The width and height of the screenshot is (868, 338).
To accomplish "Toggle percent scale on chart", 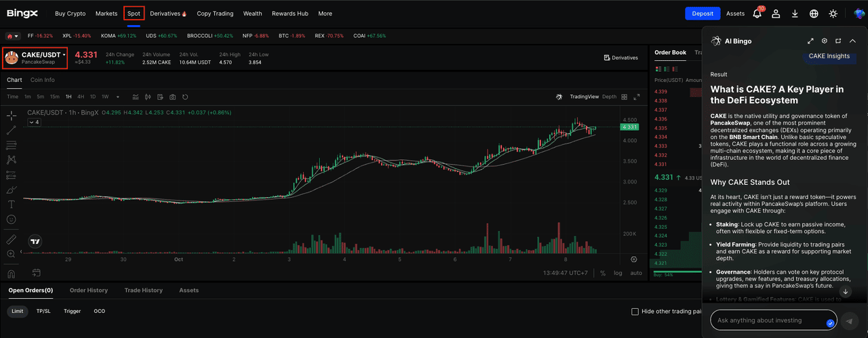I will tap(603, 273).
